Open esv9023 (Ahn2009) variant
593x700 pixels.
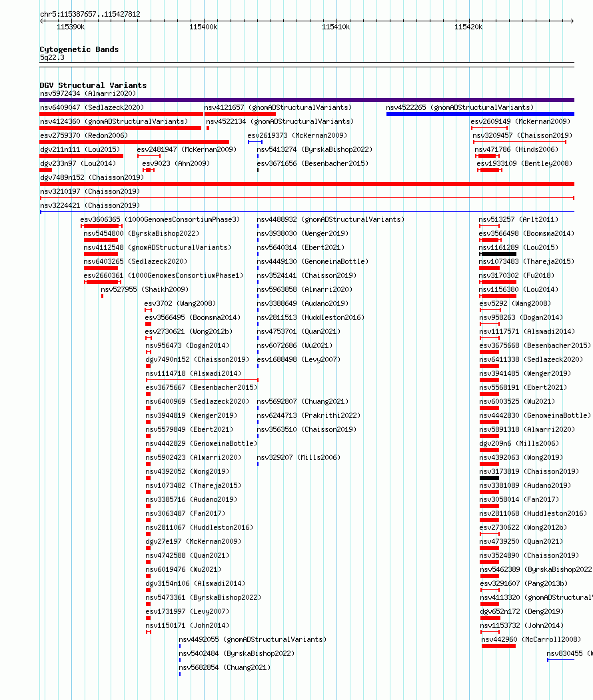coord(176,164)
